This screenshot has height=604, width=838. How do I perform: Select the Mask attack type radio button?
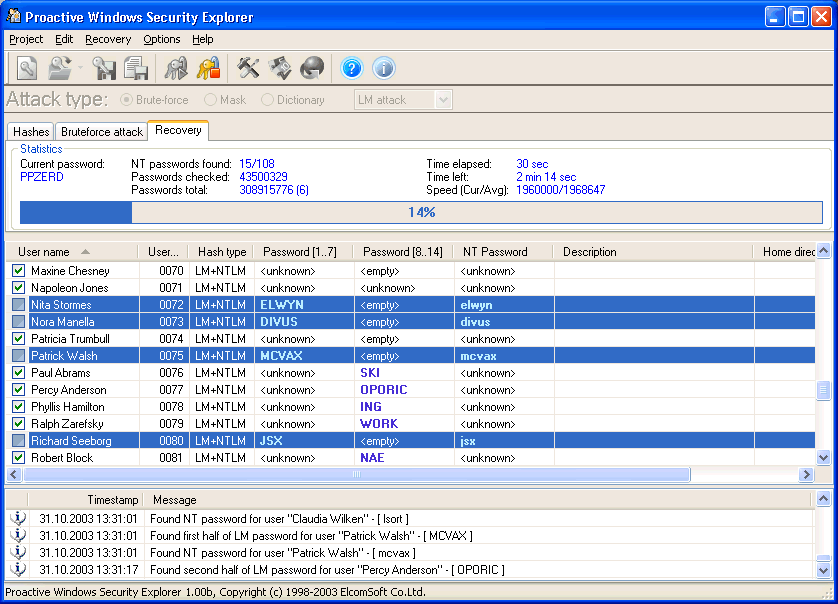(x=210, y=100)
